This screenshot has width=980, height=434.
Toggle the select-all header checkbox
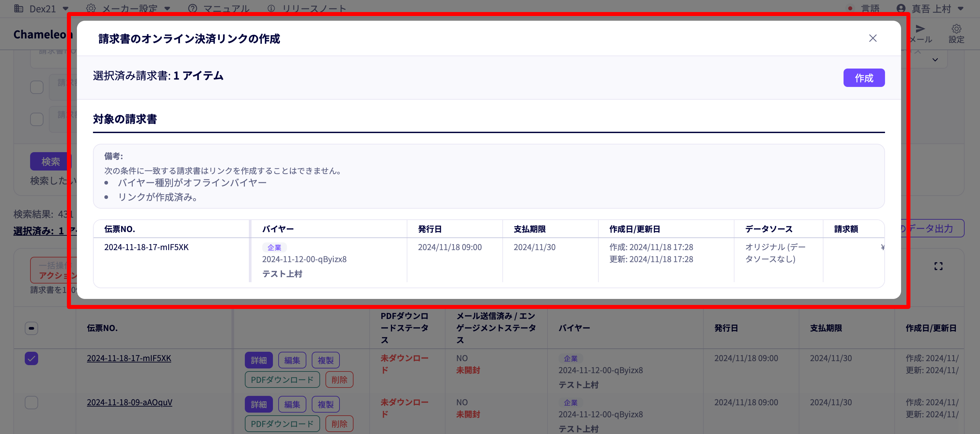pos(31,328)
